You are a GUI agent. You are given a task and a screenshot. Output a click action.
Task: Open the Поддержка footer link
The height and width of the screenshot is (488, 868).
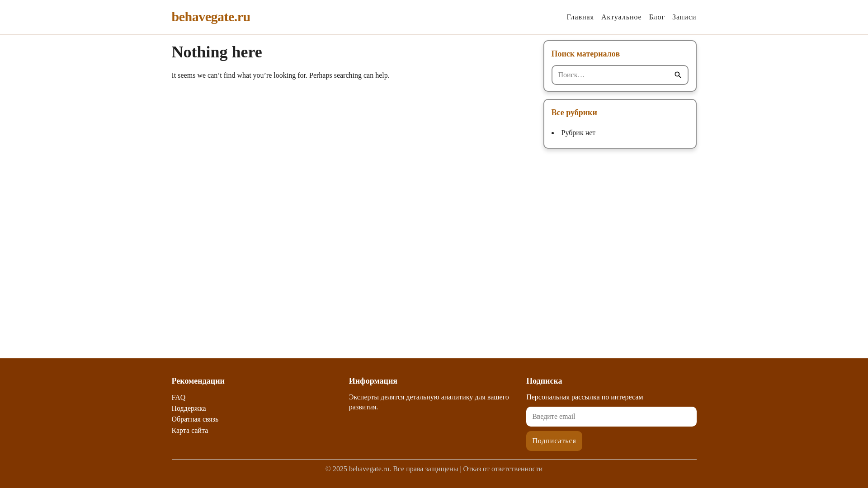[189, 408]
